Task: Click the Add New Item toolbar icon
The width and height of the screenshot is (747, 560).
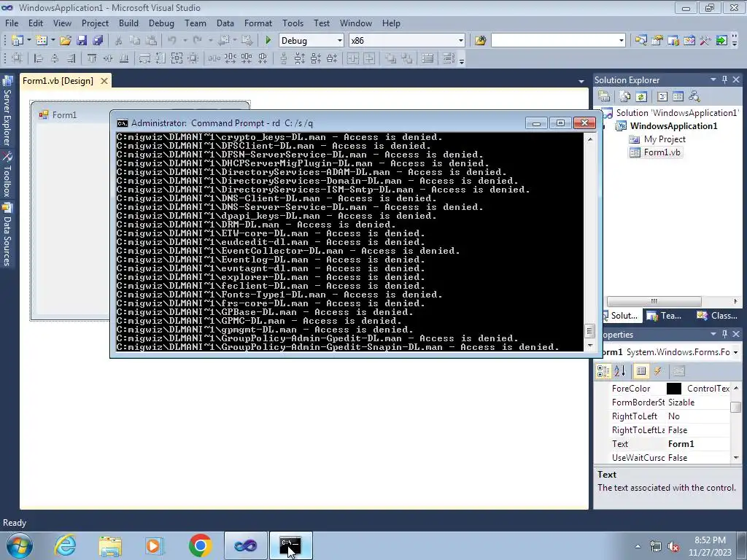Action: point(42,41)
